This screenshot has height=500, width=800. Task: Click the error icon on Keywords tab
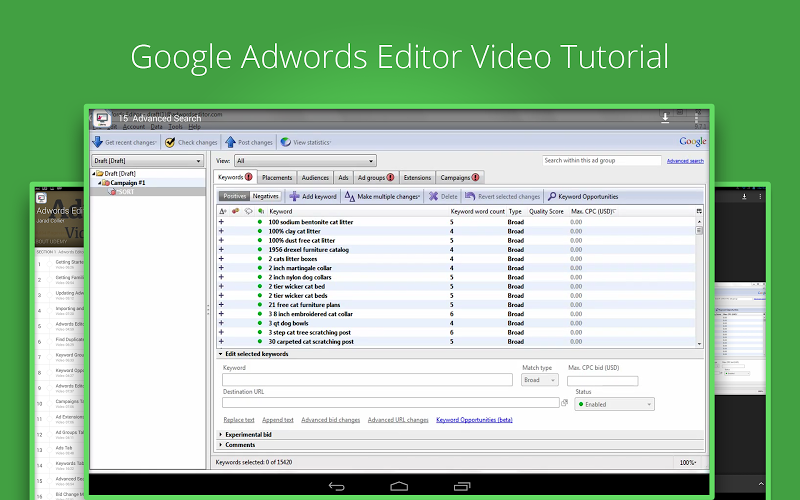[249, 177]
